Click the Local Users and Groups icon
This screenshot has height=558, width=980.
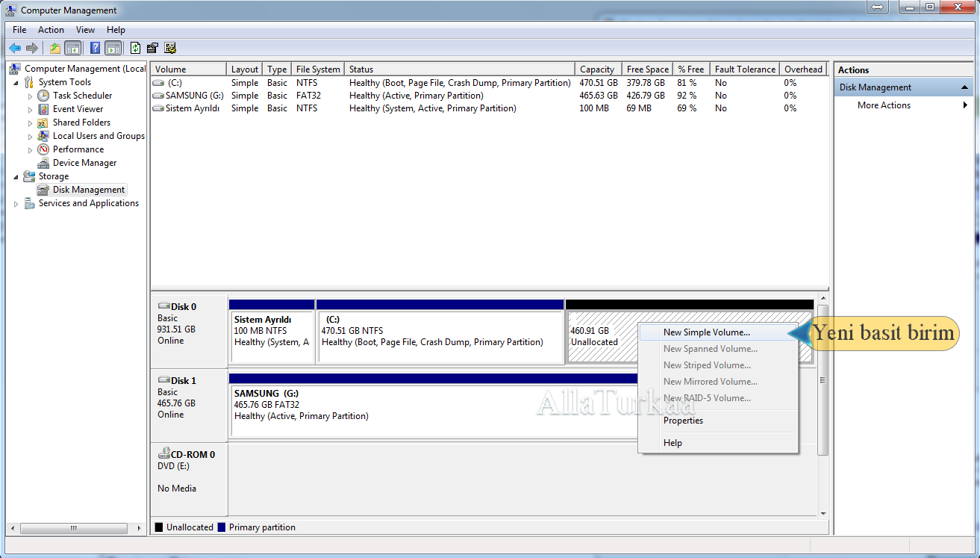43,136
